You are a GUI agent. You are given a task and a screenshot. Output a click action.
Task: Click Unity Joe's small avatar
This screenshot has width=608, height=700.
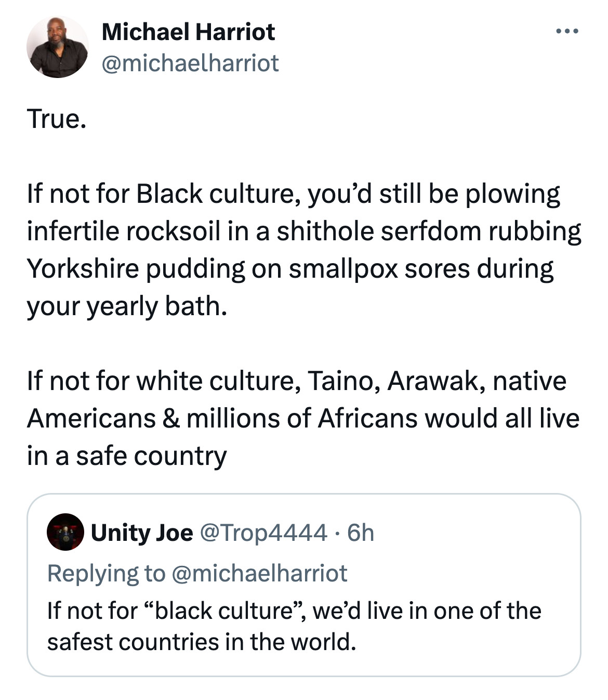(x=65, y=532)
